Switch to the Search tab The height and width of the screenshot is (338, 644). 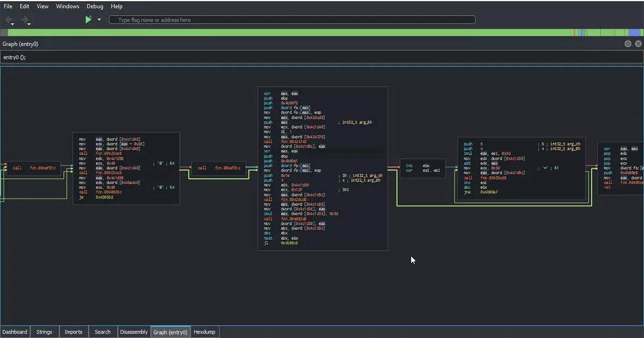[x=103, y=332]
